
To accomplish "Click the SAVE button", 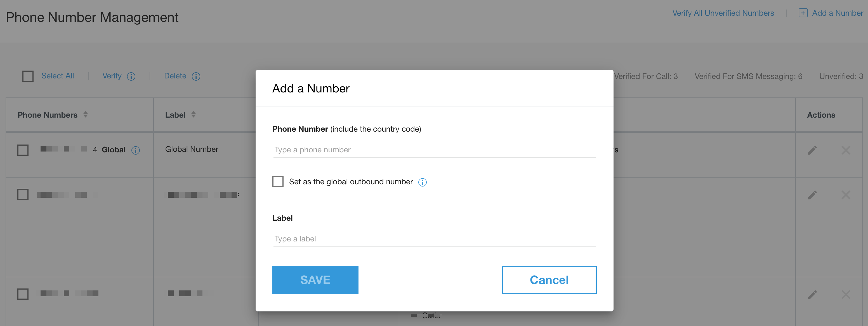I will tap(315, 280).
